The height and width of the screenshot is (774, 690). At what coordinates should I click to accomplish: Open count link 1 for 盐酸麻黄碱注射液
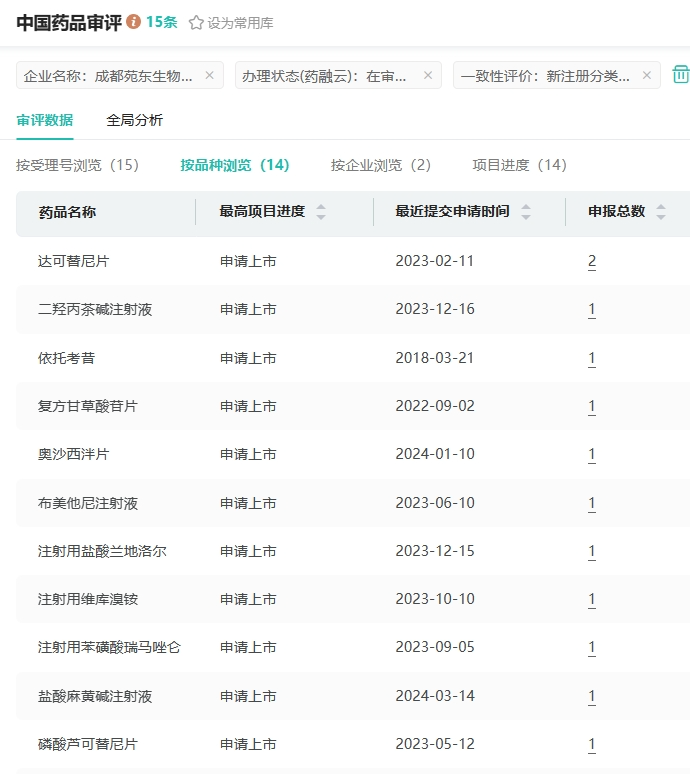pos(592,696)
